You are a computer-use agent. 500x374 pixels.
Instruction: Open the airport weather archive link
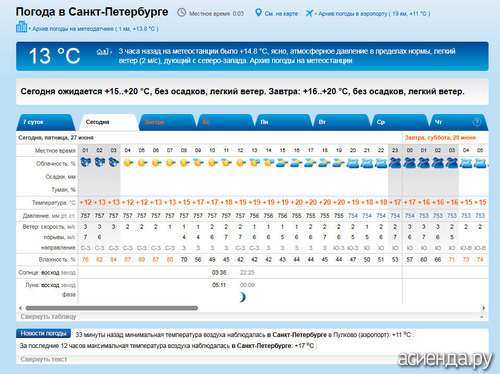(x=374, y=14)
